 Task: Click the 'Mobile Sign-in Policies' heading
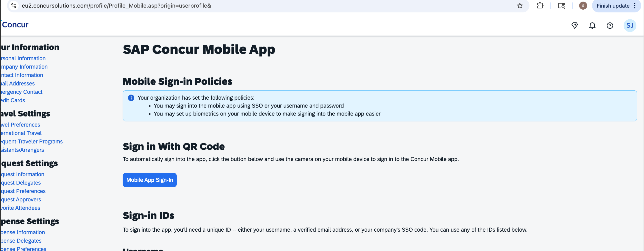click(x=177, y=81)
